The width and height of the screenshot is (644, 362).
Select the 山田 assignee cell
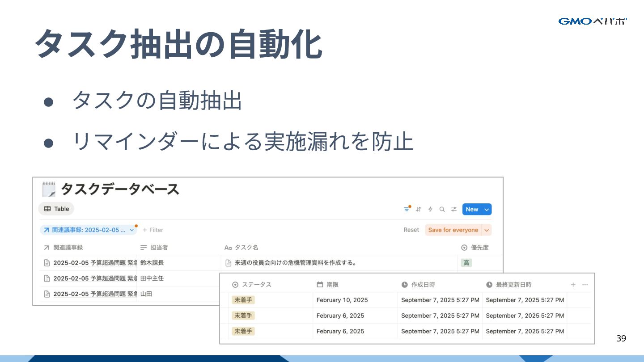(179, 294)
